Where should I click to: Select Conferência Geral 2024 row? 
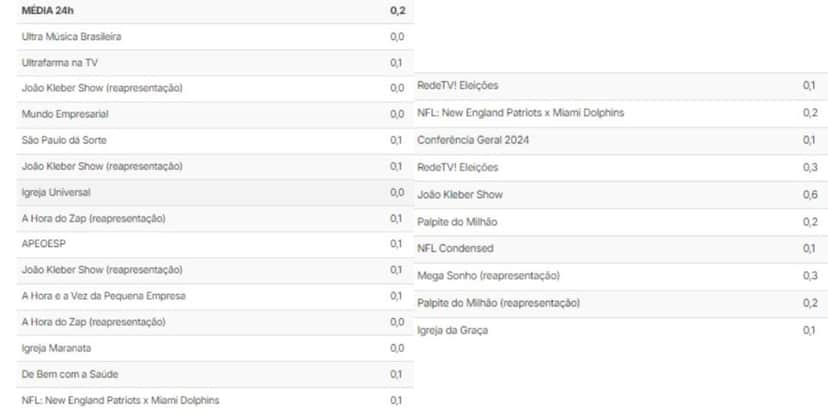(621, 140)
